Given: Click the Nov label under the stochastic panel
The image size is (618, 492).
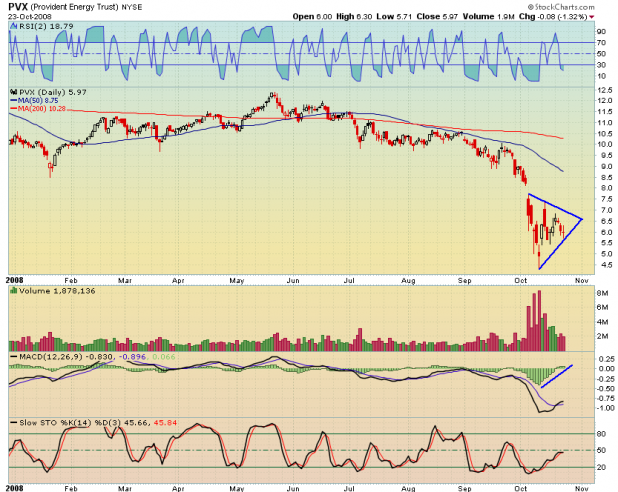Looking at the screenshot, I should coord(582,488).
